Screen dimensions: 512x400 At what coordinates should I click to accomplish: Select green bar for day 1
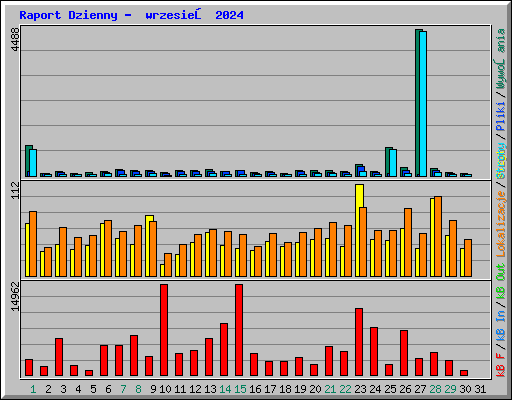tap(28, 161)
